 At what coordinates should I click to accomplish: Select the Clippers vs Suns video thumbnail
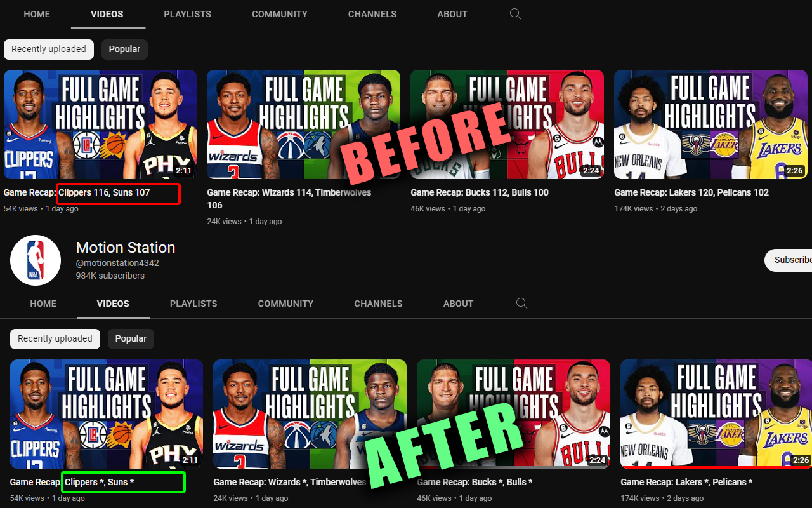[x=100, y=124]
